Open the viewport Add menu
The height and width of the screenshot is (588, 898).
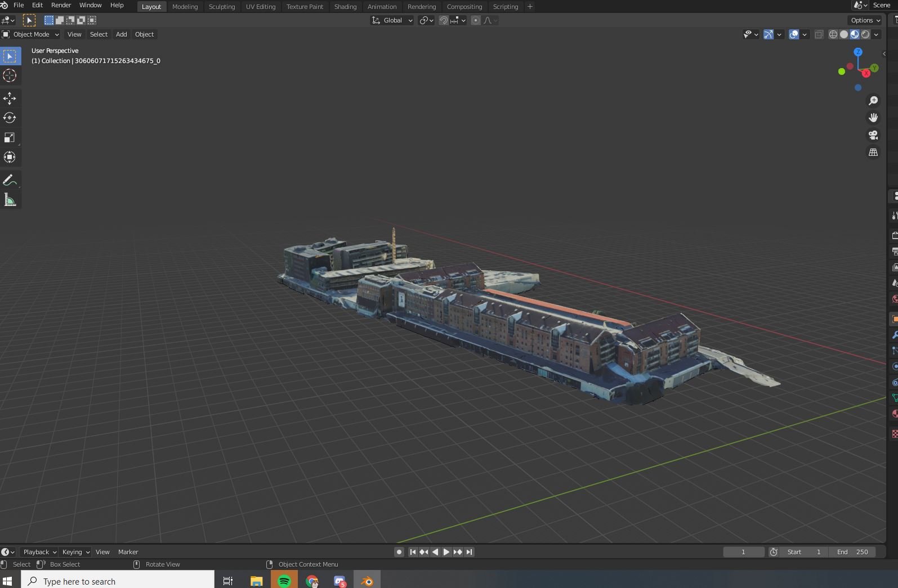click(x=121, y=34)
